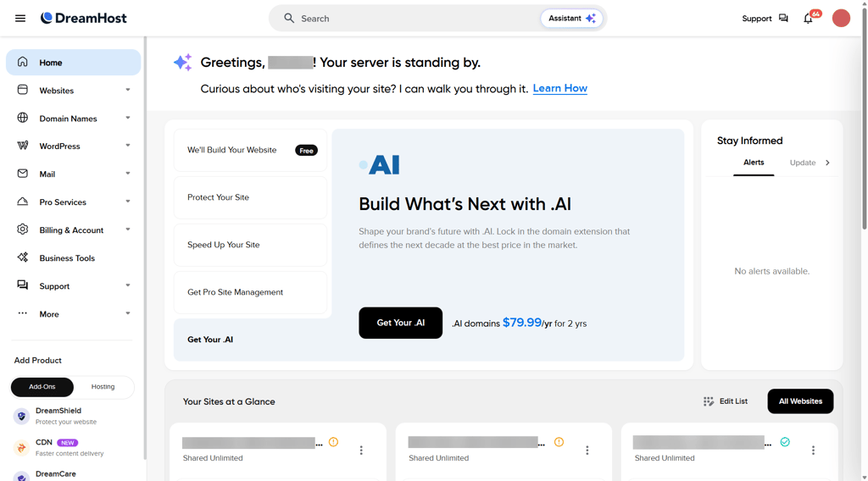
Task: Click the second site warning status icon
Action: 559,442
